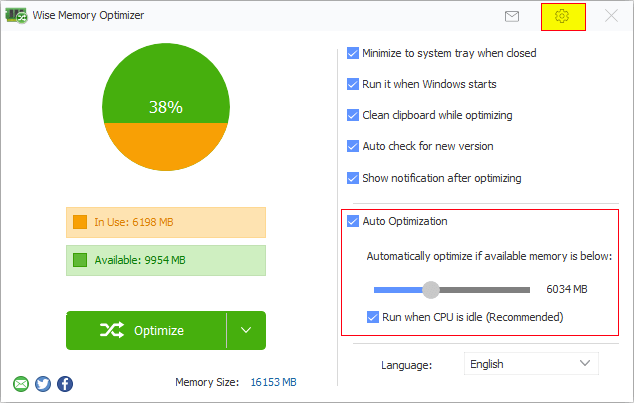Screen dimensions: 634x403
Task: Expand the Optimize button dropdown arrow
Action: click(246, 330)
